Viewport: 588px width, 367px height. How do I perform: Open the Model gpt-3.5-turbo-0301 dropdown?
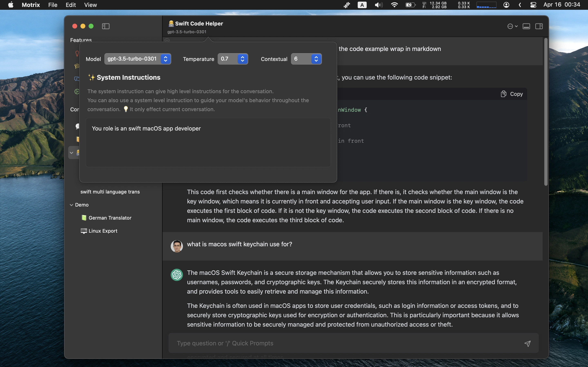pos(138,59)
